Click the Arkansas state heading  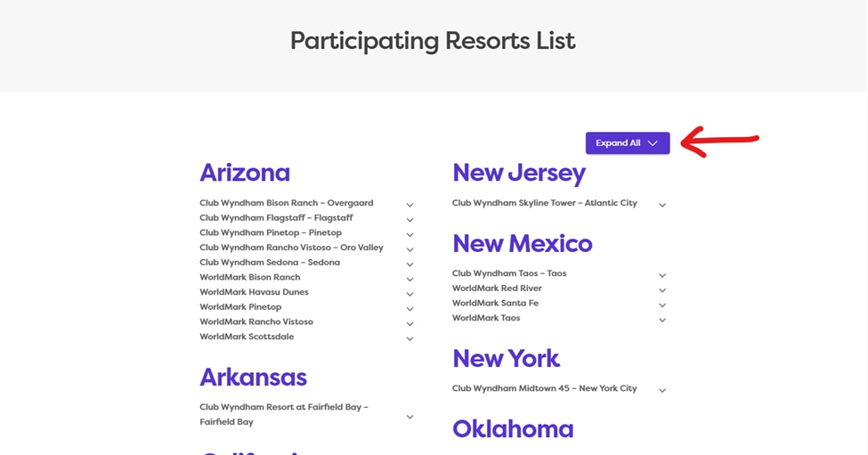pyautogui.click(x=253, y=378)
